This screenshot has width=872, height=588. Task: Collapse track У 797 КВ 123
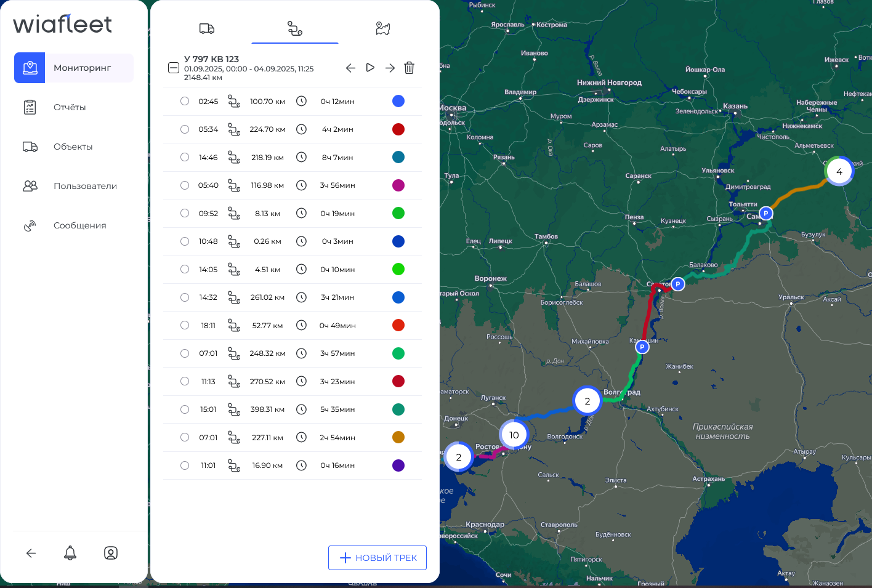[x=174, y=68]
